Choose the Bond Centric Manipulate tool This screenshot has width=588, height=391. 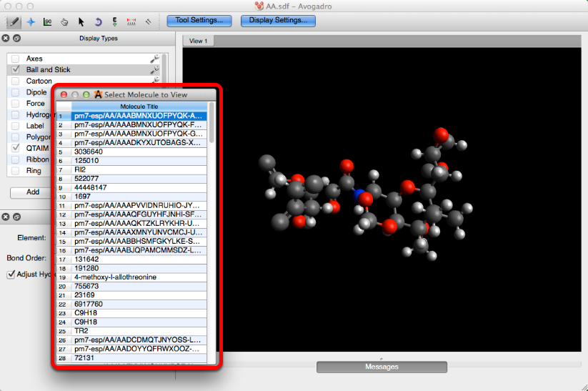pos(47,21)
